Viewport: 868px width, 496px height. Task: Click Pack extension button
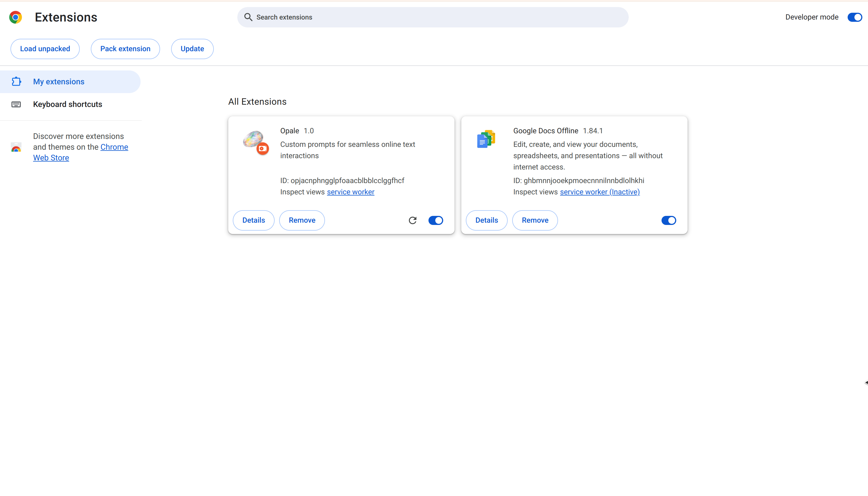pos(125,49)
